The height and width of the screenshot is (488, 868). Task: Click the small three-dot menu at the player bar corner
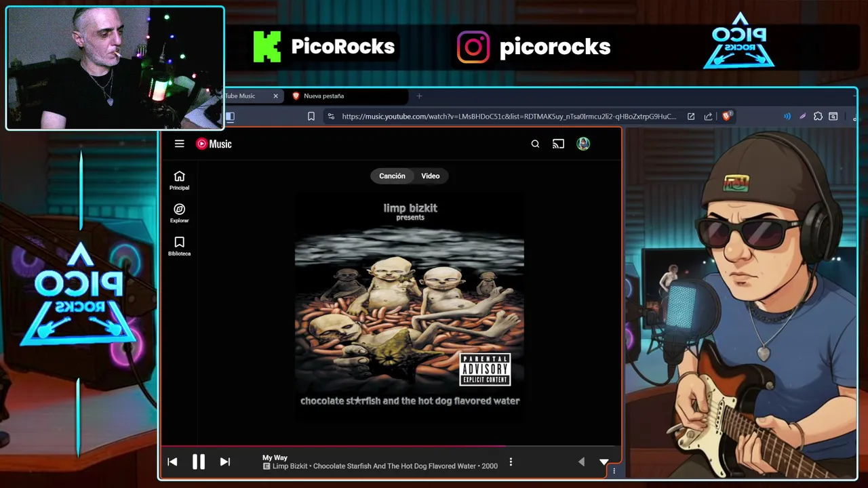pos(614,470)
